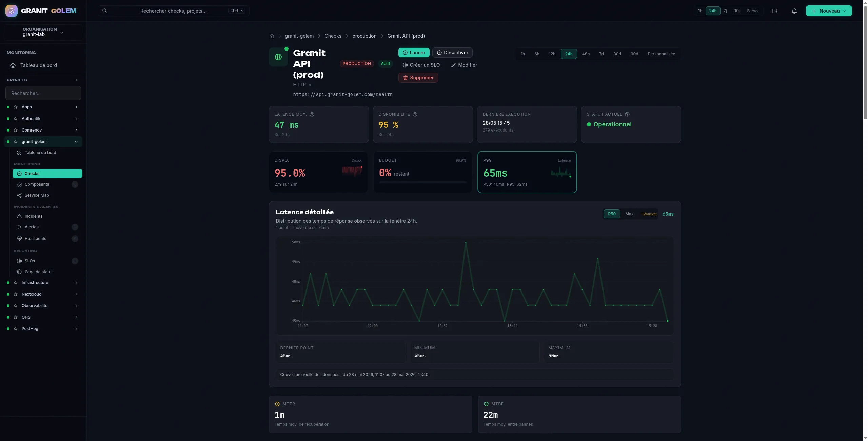Click Créer un SLO
The height and width of the screenshot is (441, 868).
point(421,65)
